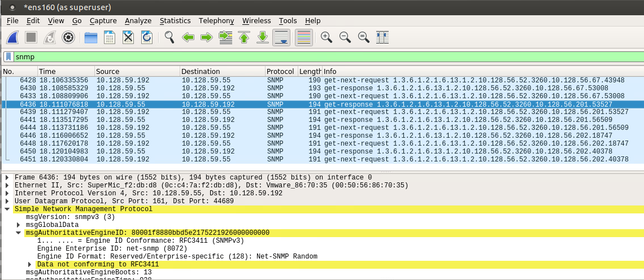Viewport: 644px width, 280px height.
Task: Toggle auto-scroll during live capture
Action: (281, 37)
